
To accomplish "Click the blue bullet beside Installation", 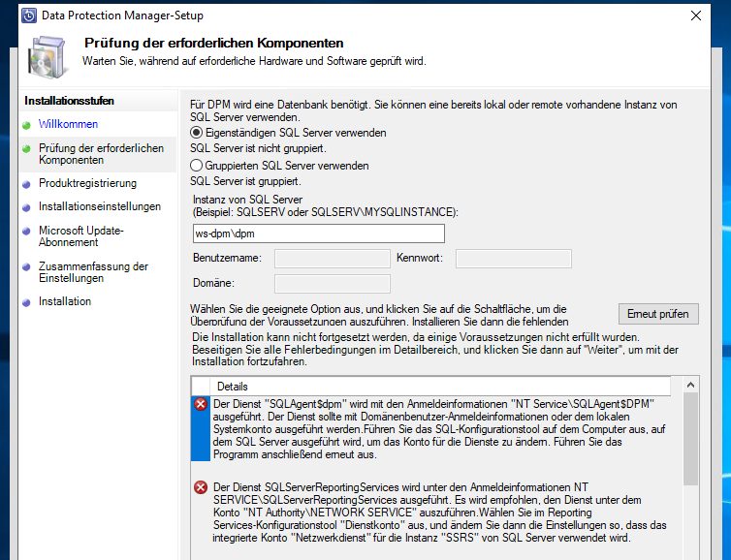I will coord(26,302).
